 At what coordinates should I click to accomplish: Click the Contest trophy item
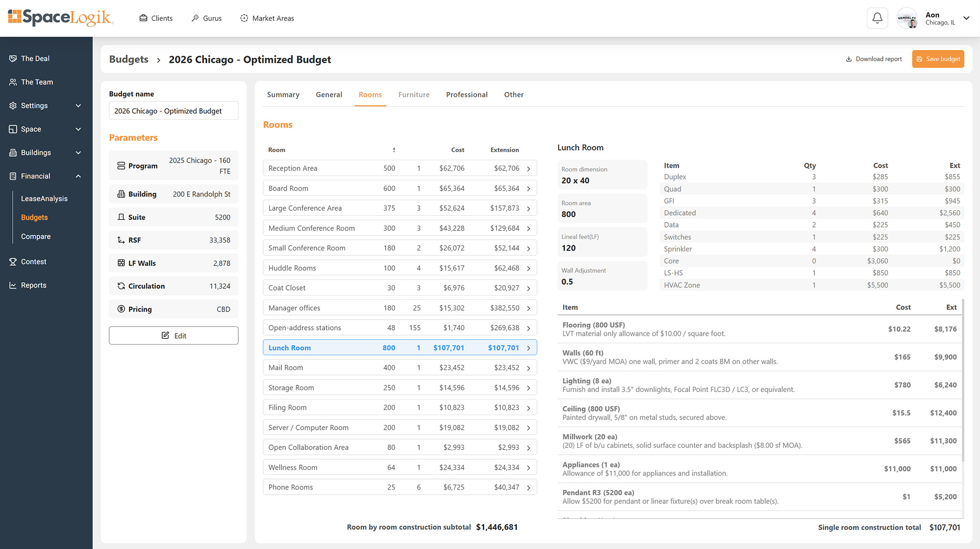[x=33, y=262]
